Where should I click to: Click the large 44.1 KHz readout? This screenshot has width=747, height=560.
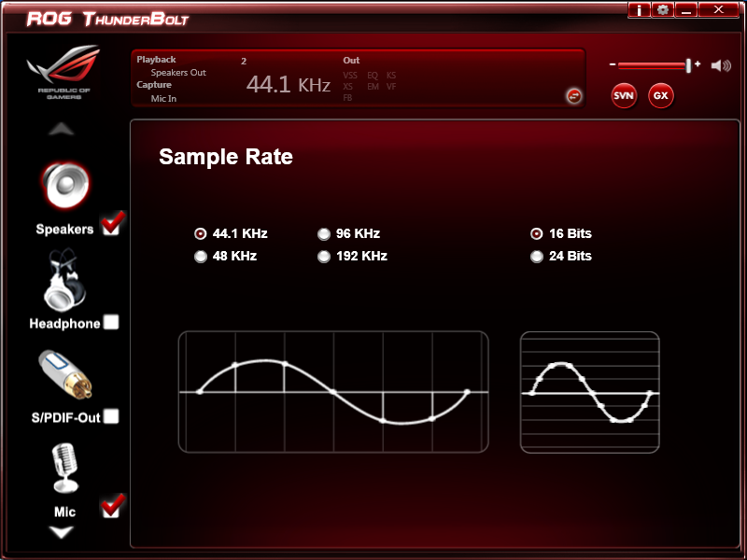[289, 84]
